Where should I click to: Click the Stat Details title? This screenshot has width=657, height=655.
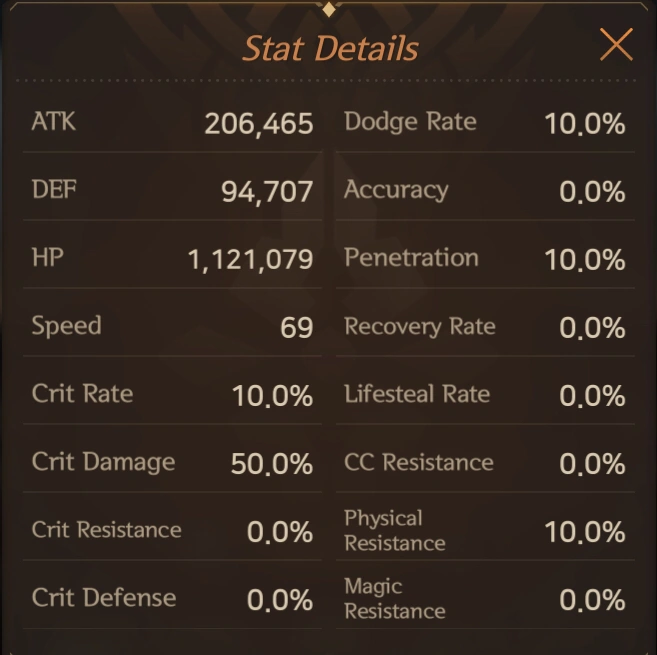click(328, 47)
